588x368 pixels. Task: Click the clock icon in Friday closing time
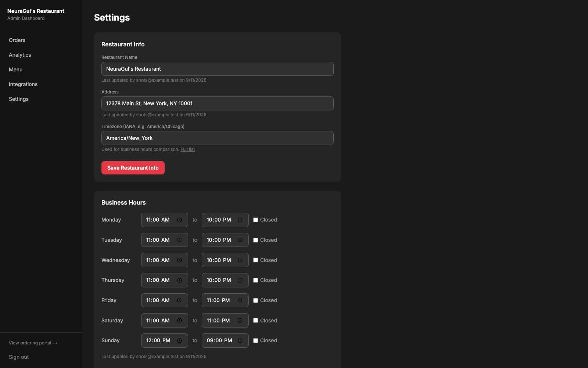240,300
